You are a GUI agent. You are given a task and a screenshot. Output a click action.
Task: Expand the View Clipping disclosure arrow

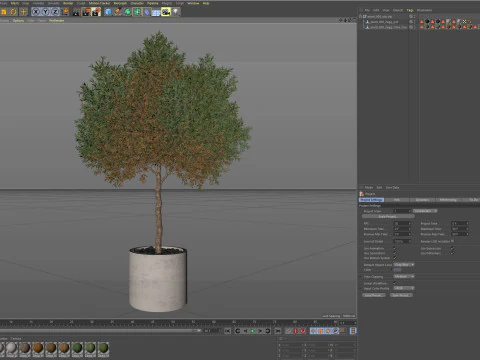tap(361, 277)
